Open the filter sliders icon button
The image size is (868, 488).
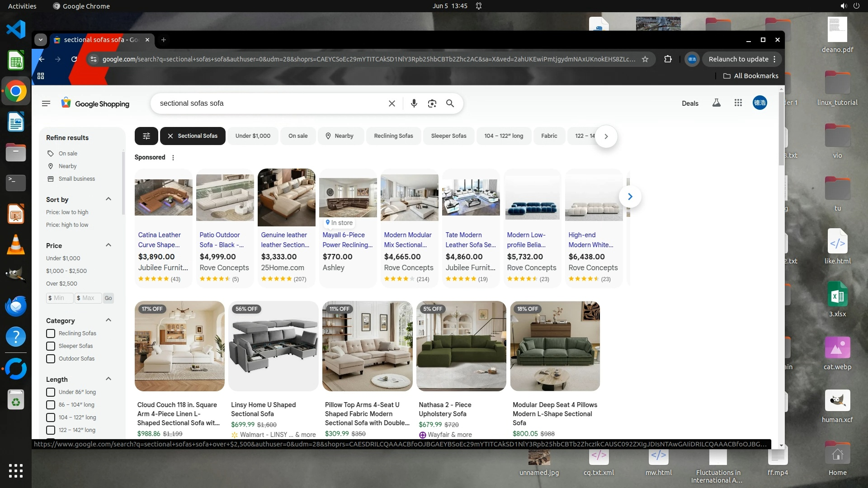(x=146, y=136)
